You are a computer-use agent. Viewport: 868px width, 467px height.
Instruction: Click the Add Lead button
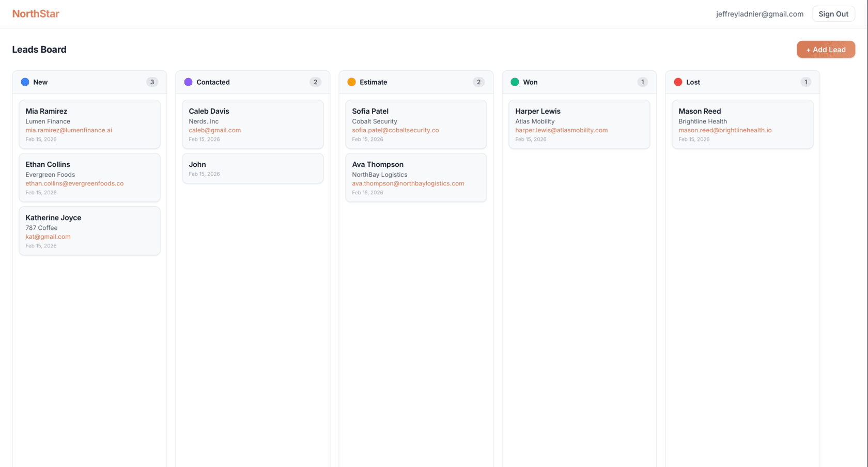[826, 49]
